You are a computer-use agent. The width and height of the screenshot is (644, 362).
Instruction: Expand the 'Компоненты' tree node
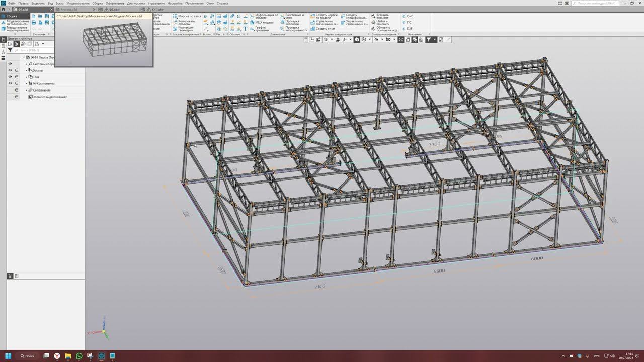click(26, 83)
